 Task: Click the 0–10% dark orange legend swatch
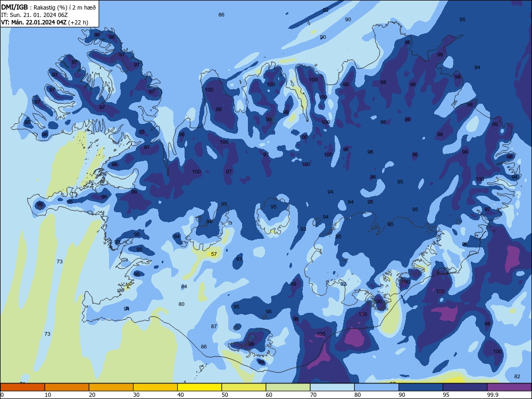point(22,387)
